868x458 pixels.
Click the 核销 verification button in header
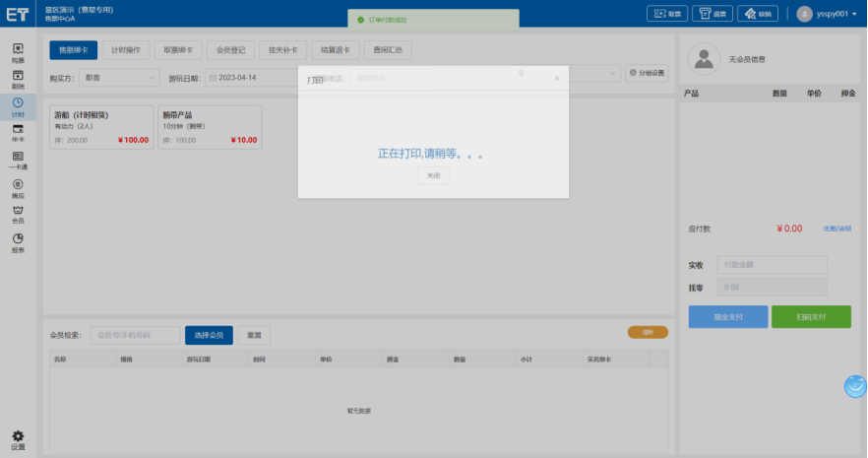coord(759,14)
